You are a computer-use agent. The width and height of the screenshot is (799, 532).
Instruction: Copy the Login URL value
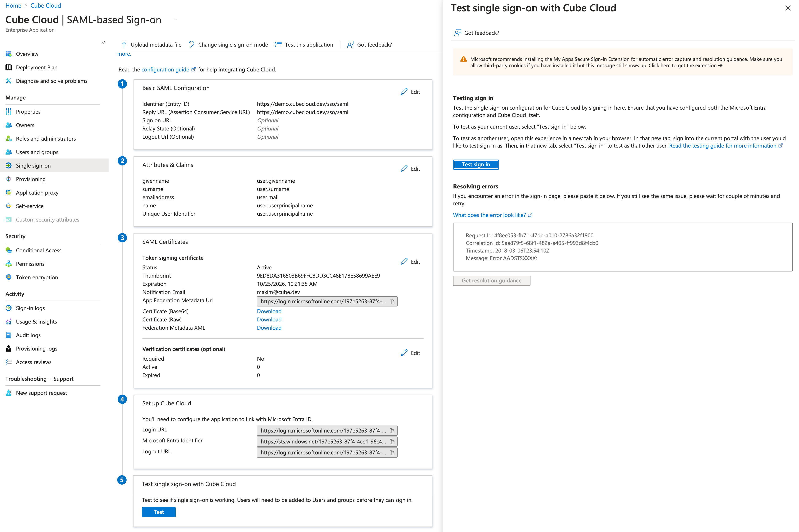[392, 431]
